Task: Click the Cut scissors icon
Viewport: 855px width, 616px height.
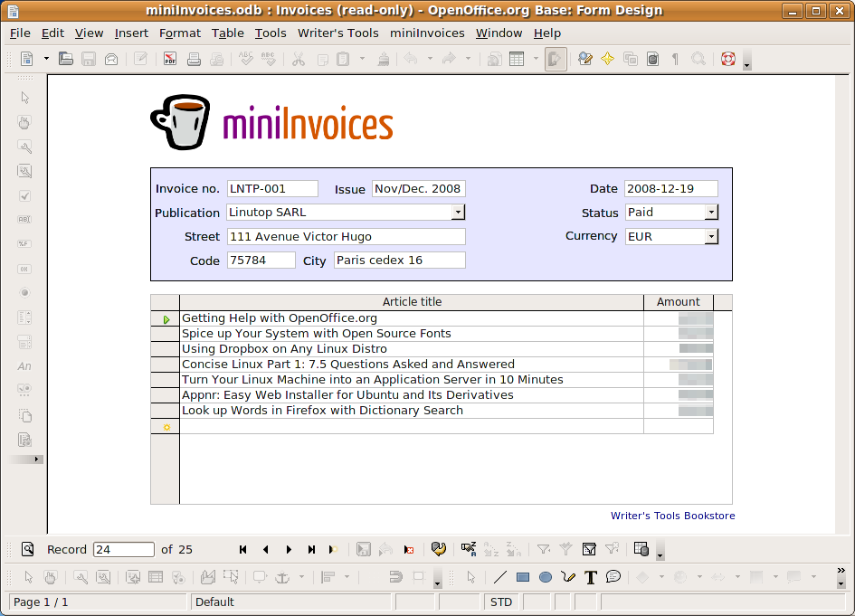Action: pyautogui.click(x=299, y=58)
